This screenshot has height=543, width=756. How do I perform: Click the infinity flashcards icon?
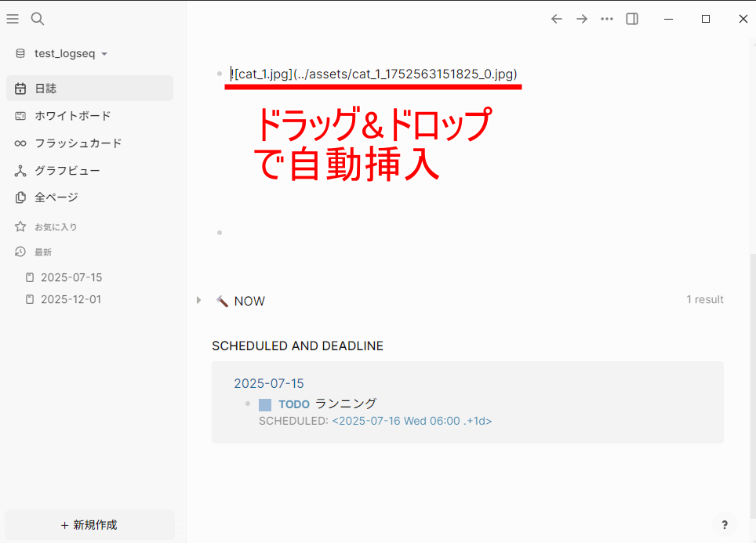[20, 143]
